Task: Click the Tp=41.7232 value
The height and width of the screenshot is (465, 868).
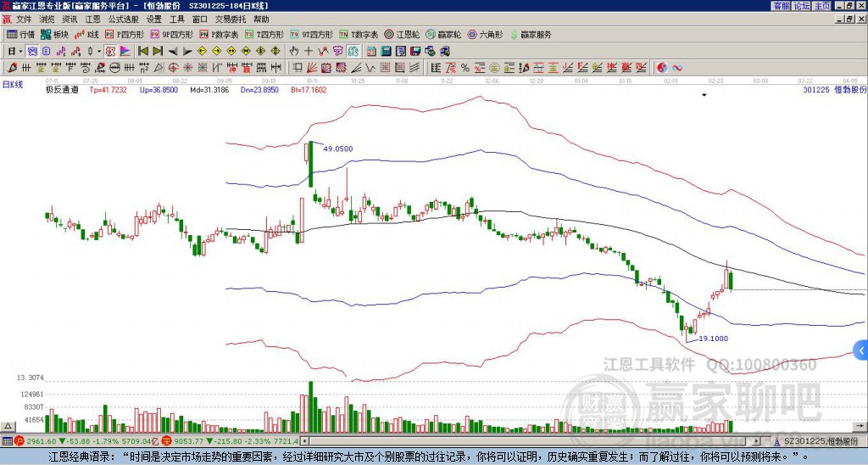Action: coord(108,90)
